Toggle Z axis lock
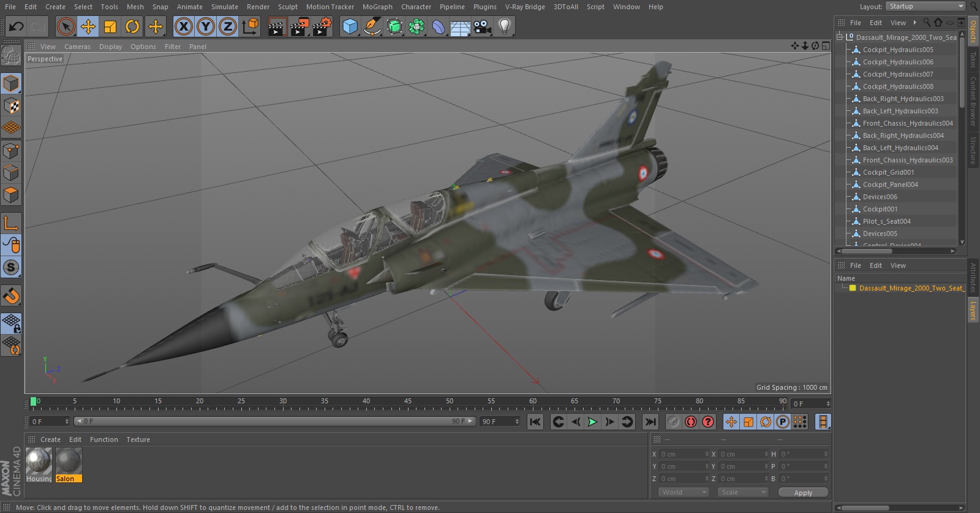This screenshot has height=513, width=980. 228,26
